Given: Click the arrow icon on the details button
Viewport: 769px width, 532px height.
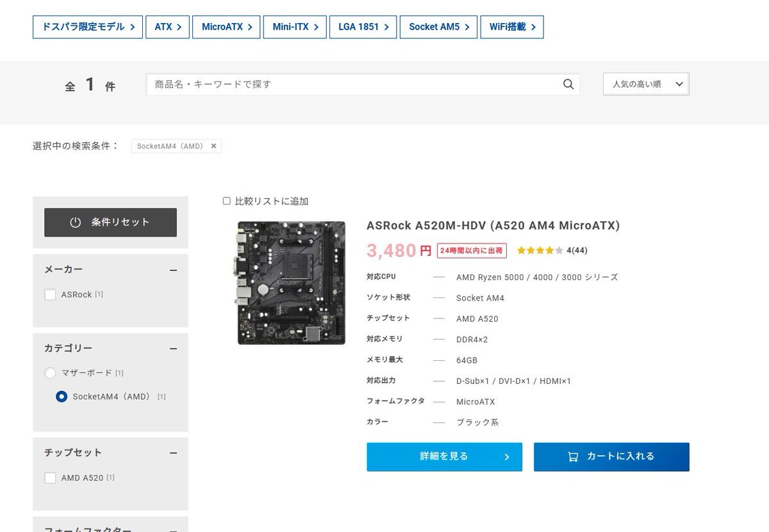Looking at the screenshot, I should 506,457.
